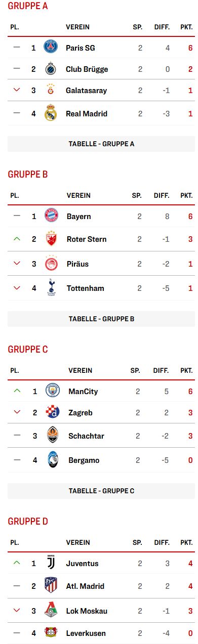Viewport: 198px width, 644px height.
Task: Open the Tabelle - Gruppe A button
Action: 101,144
